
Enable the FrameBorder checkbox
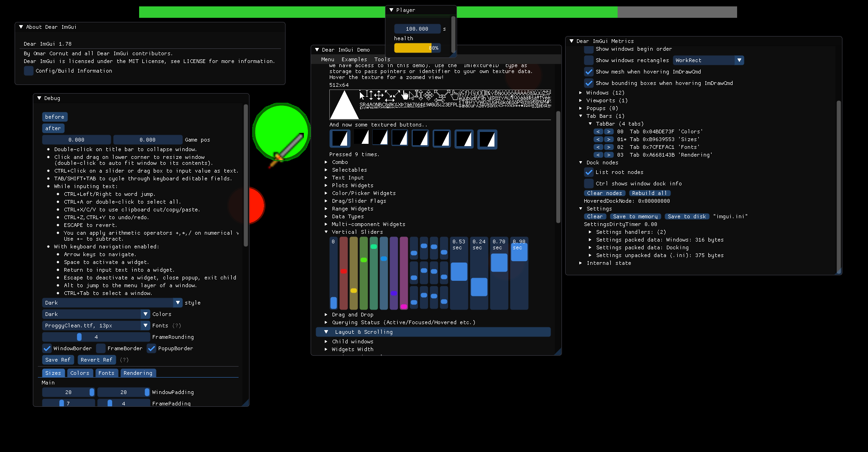click(101, 348)
